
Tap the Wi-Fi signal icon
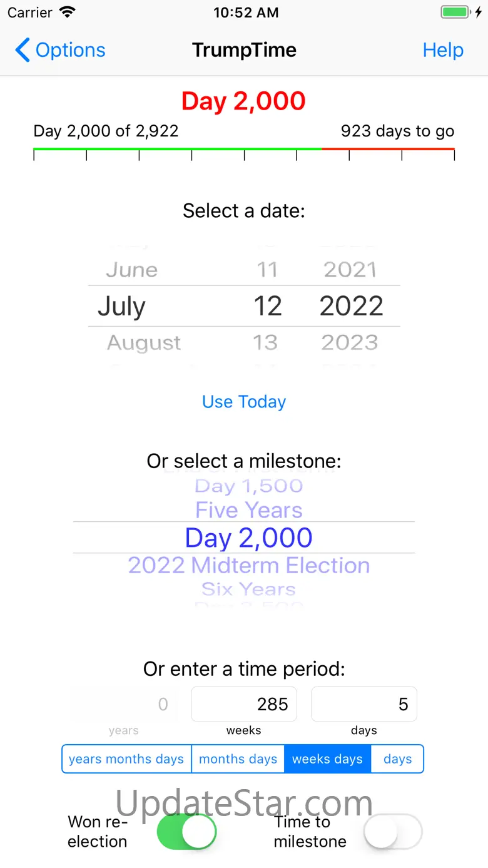(67, 12)
